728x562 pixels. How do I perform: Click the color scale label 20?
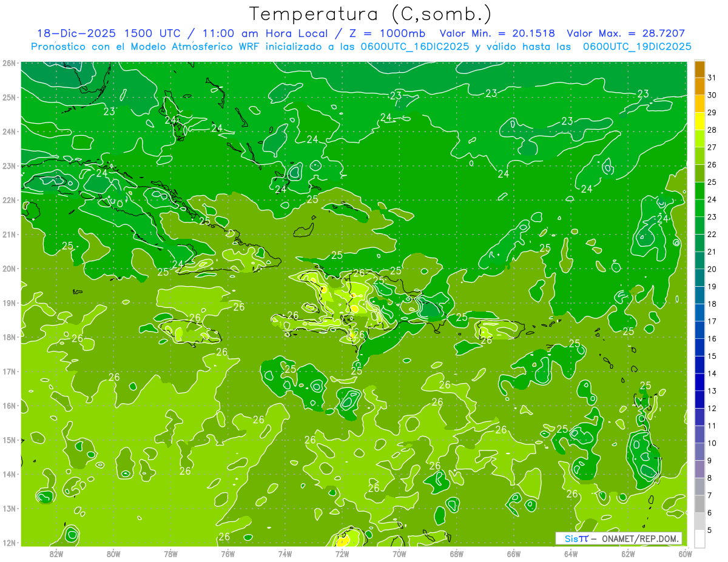click(x=712, y=269)
